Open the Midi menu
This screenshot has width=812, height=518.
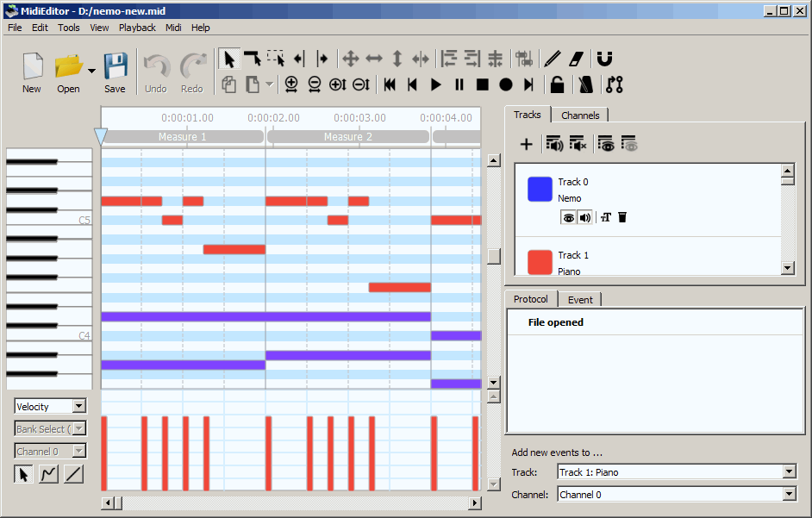(173, 28)
